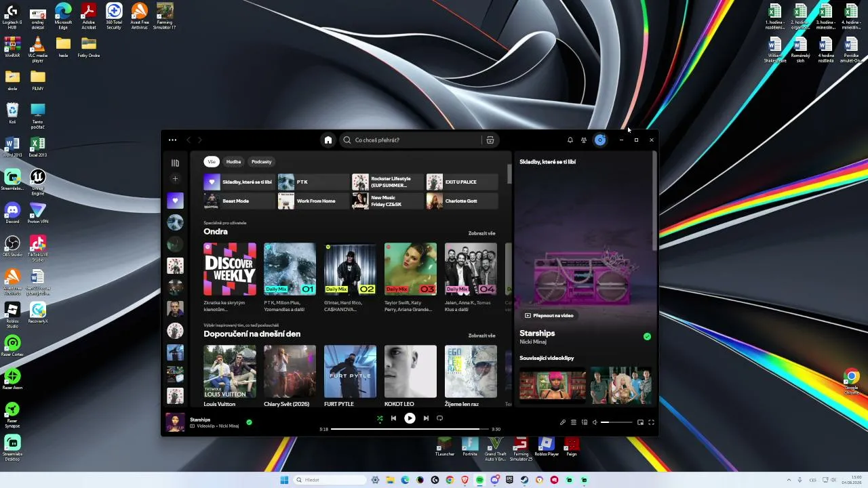This screenshot has width=868, height=488.
Task: Open the play queue icon
Action: point(573,422)
